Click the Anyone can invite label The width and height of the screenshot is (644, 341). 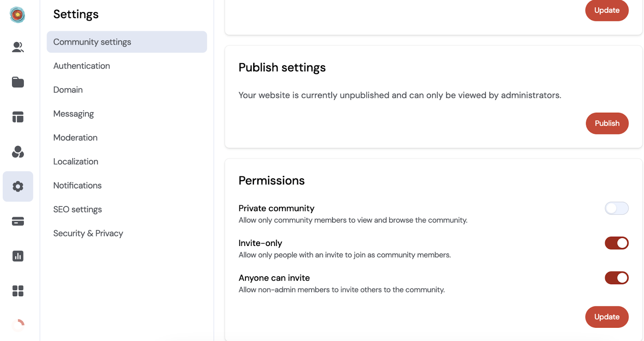point(274,278)
